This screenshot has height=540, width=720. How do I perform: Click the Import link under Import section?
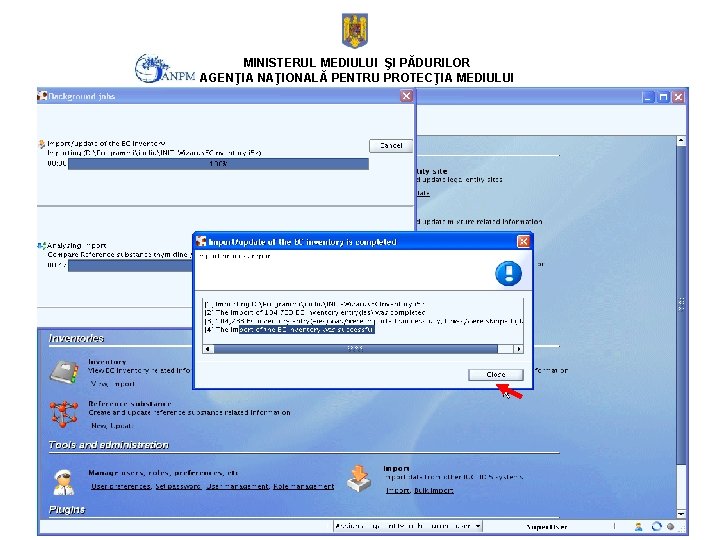[398, 490]
